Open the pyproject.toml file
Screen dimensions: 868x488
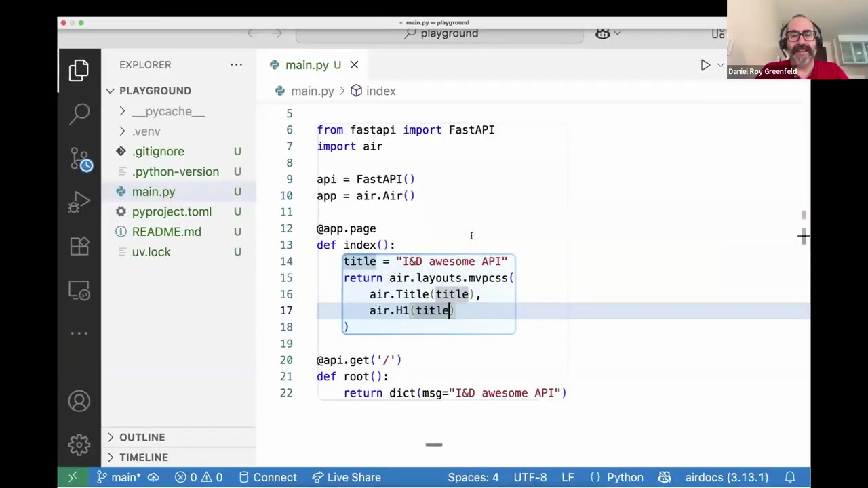coord(172,211)
